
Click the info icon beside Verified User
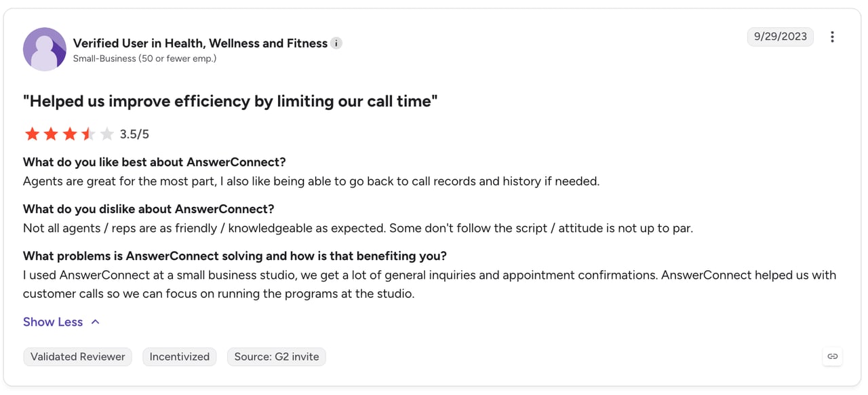click(336, 43)
